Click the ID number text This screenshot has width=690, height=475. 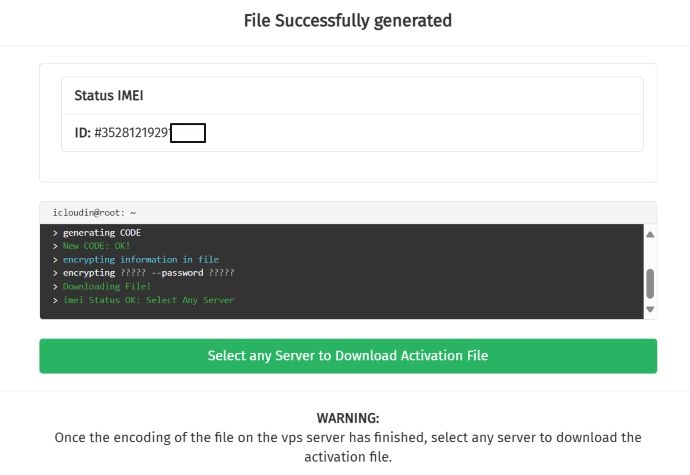coord(132,132)
